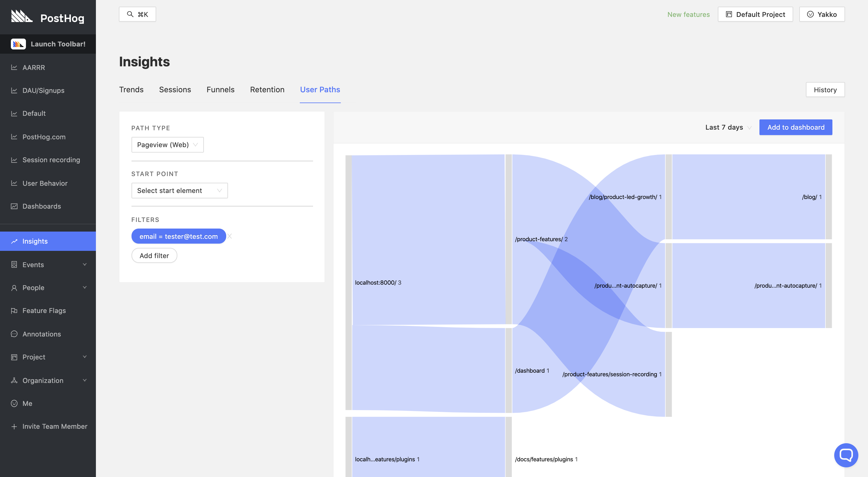Open the DAU/Signups insight
This screenshot has width=868, height=477.
tap(43, 90)
